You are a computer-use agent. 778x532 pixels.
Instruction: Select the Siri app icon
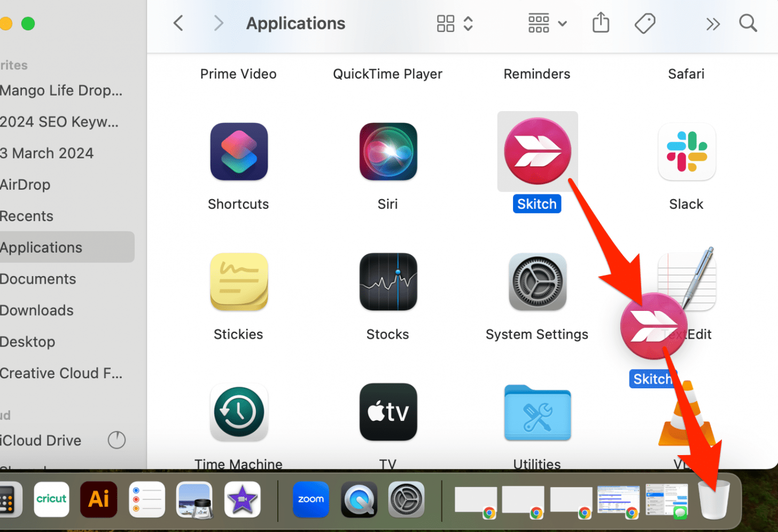coord(388,152)
